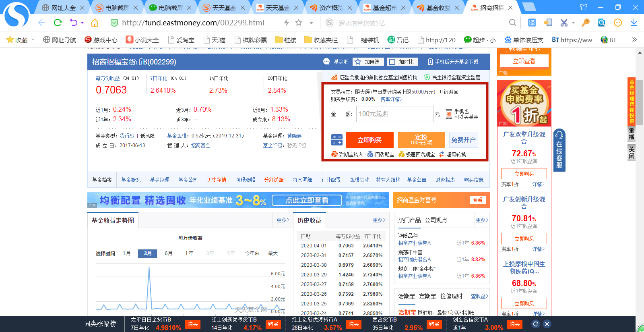Select the 6月 chart time range

(169, 253)
